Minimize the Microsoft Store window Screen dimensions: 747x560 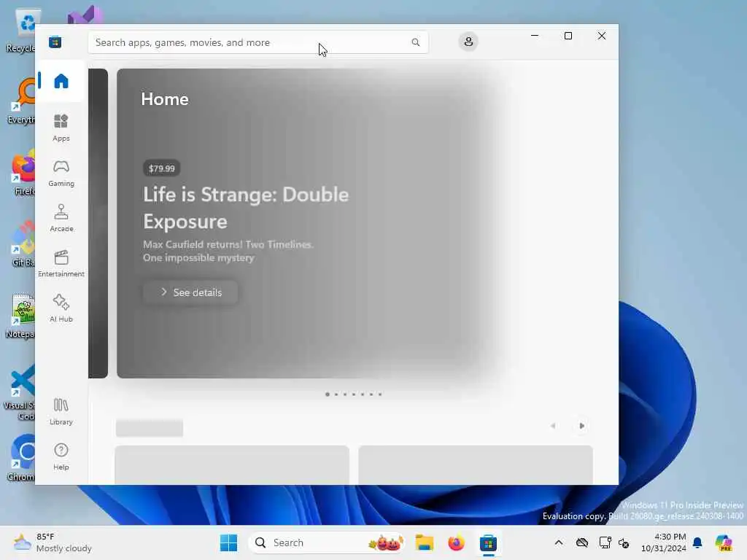pyautogui.click(x=535, y=36)
